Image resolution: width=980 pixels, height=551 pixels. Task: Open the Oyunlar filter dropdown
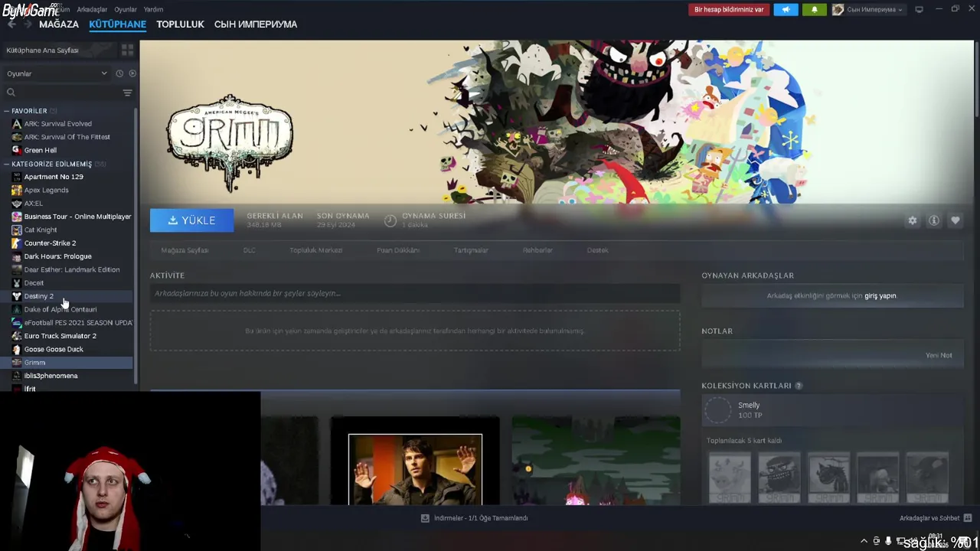[57, 73]
